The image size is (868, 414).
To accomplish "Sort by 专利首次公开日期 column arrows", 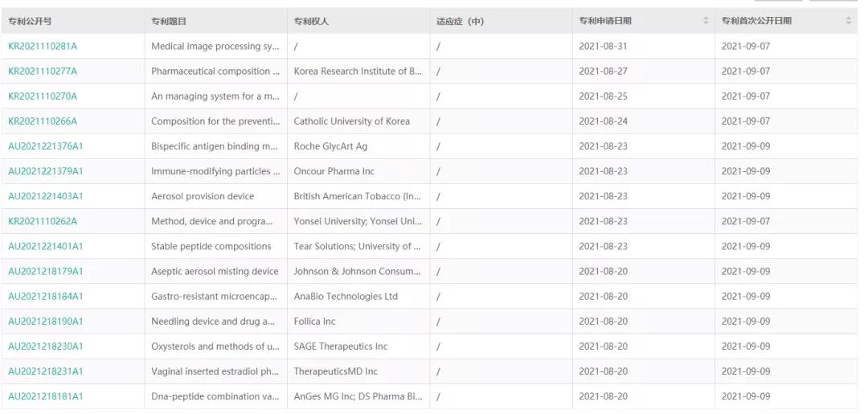I will point(848,21).
